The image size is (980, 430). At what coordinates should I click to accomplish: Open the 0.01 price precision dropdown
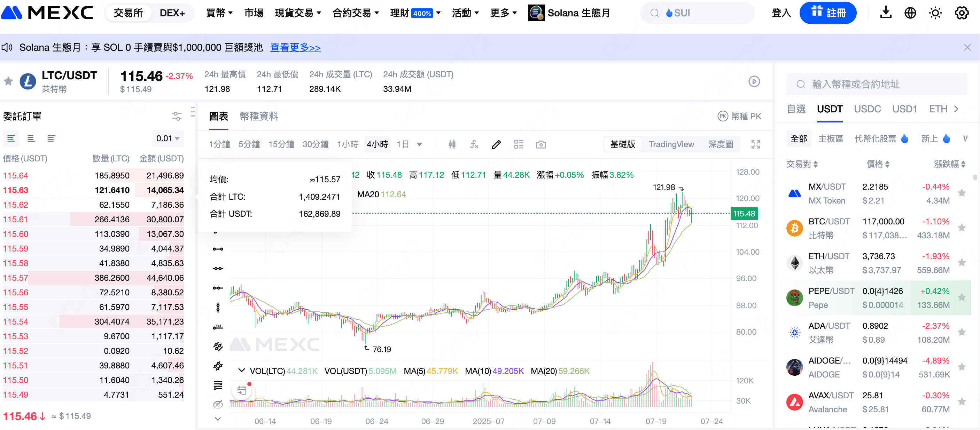(x=168, y=138)
